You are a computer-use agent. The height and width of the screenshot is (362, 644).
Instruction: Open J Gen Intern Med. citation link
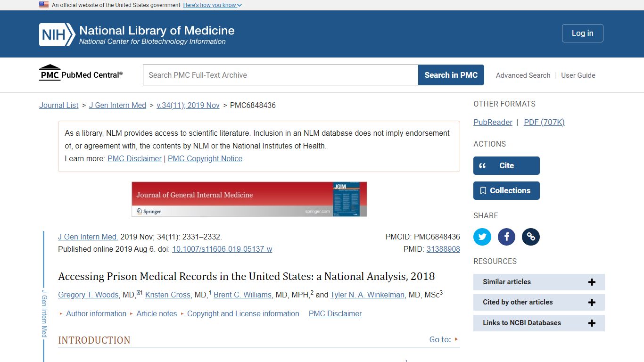[88, 237]
